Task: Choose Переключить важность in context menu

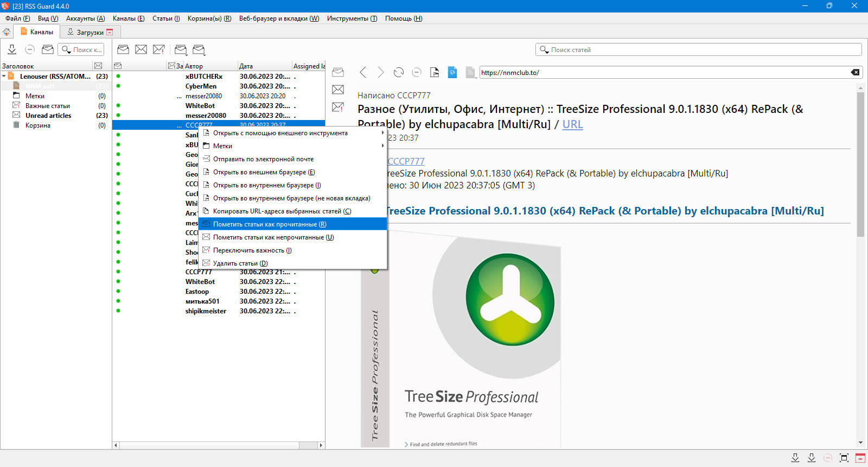Action: (x=252, y=250)
